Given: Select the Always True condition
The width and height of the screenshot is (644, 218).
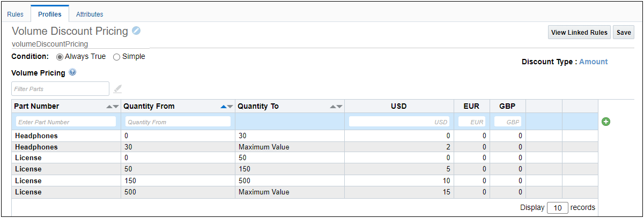Looking at the screenshot, I should click(x=60, y=57).
